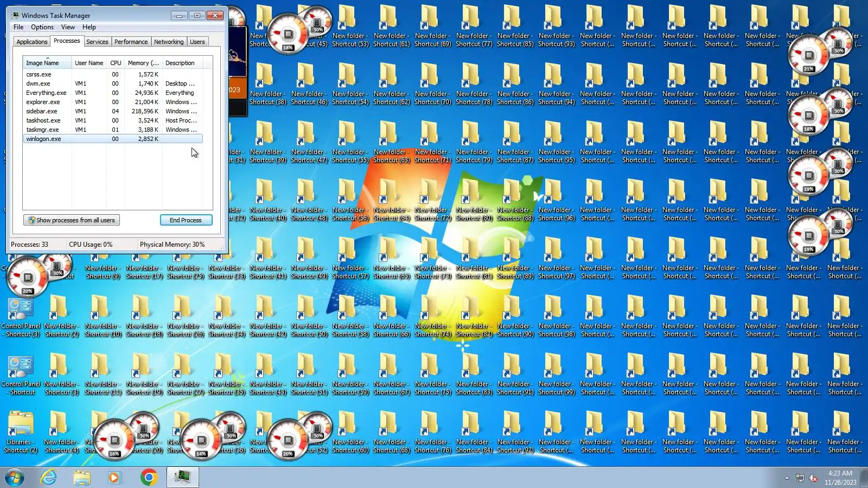
Task: Select the explorer.exe process row
Action: 113,102
